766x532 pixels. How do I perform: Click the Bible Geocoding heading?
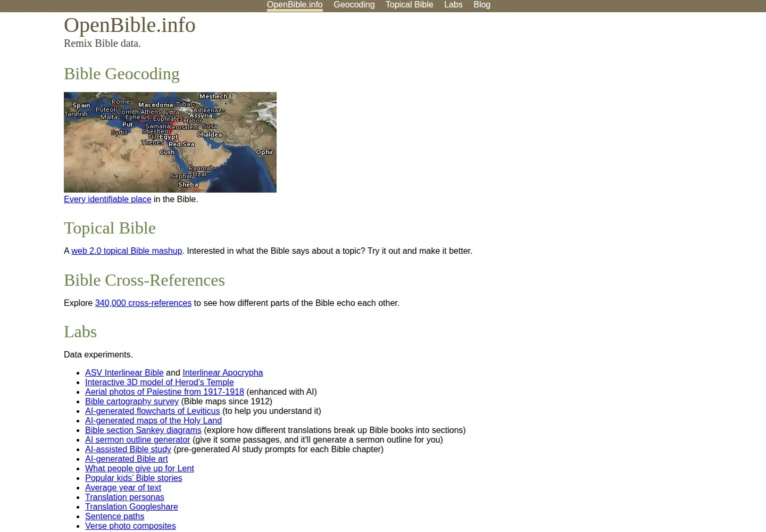click(x=122, y=73)
